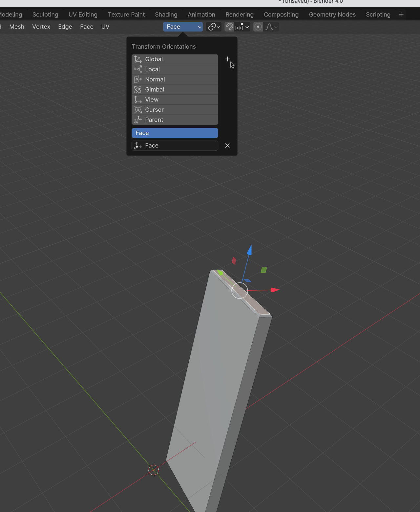The height and width of the screenshot is (512, 420).
Task: Switch to the Geometry Nodes workspace tab
Action: click(332, 14)
